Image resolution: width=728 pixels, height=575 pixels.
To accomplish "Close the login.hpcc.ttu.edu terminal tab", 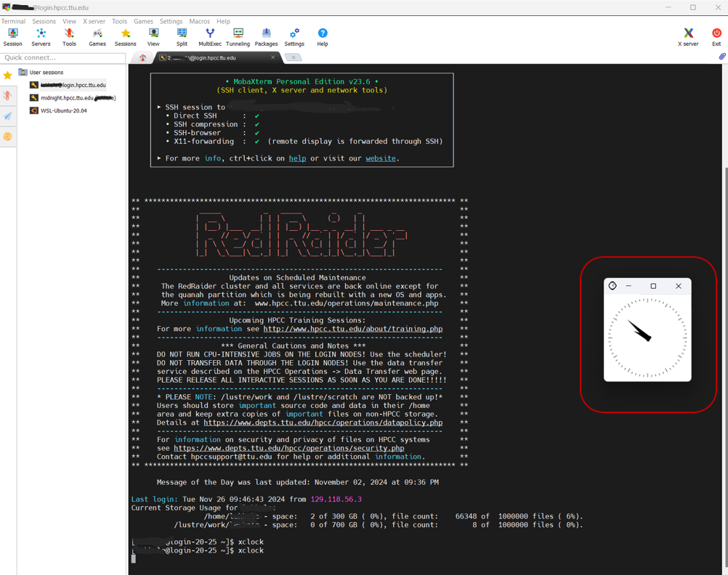I will coord(273,57).
